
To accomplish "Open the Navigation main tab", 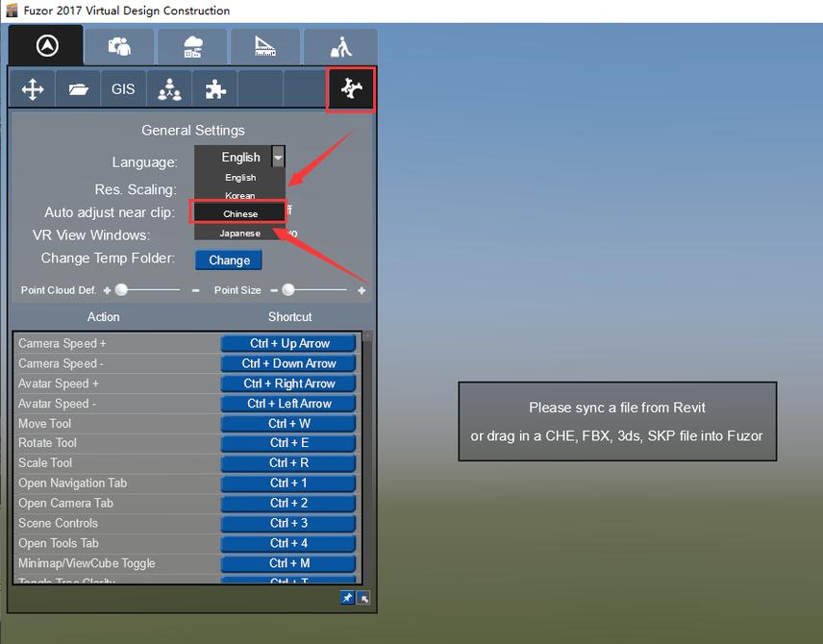I will coord(46,45).
